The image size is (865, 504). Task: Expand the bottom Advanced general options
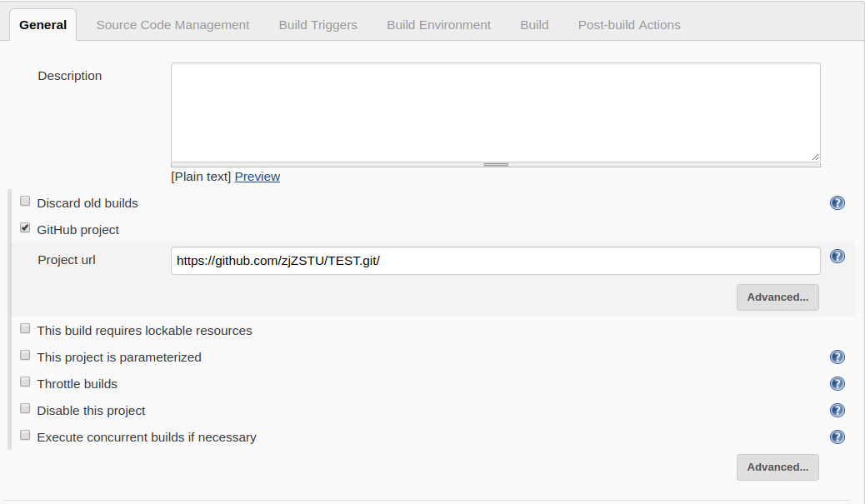click(x=777, y=467)
